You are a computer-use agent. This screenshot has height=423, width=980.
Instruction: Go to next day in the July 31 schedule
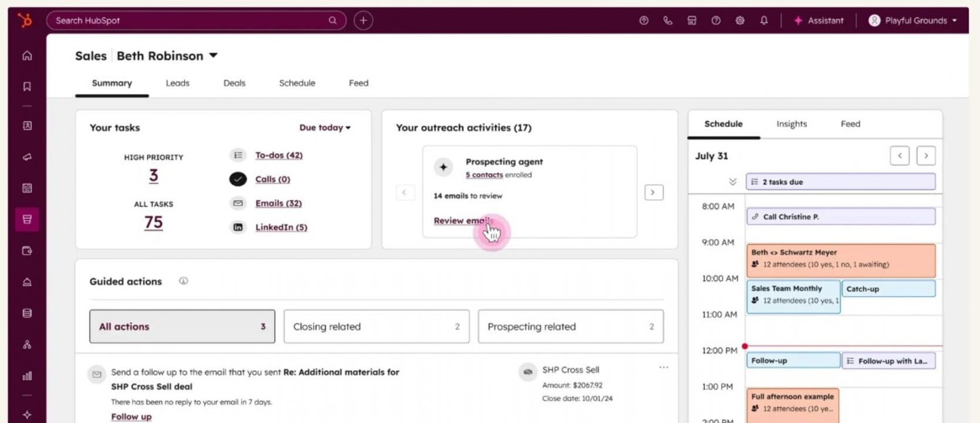[926, 156]
